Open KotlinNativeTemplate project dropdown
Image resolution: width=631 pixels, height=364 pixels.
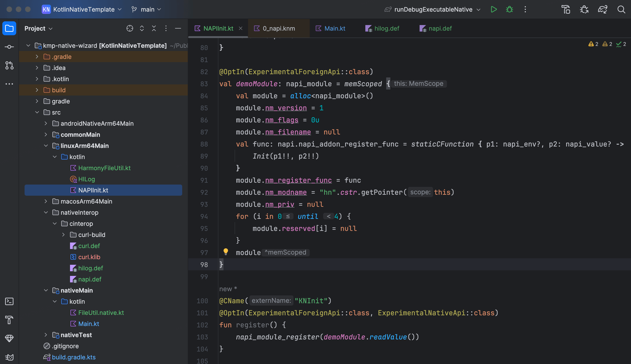coord(82,9)
